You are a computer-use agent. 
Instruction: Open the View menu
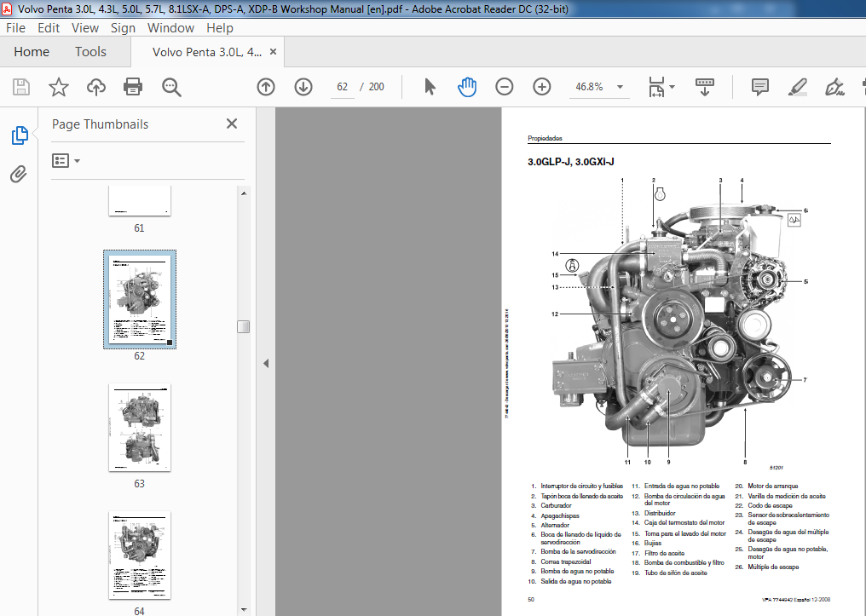(85, 27)
